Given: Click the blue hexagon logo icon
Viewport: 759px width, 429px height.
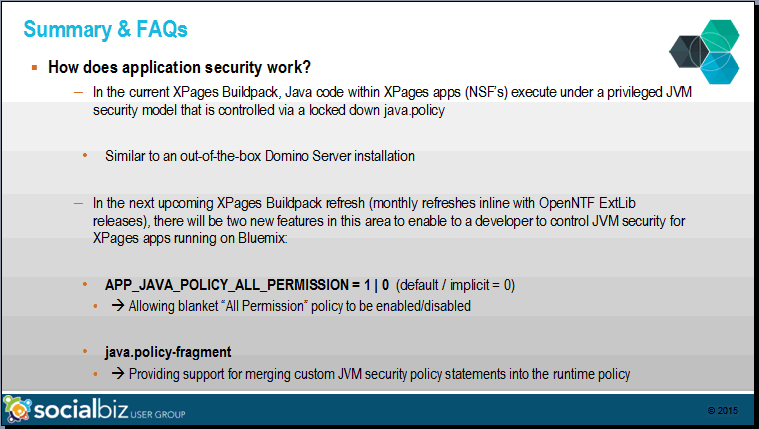Looking at the screenshot, I should (x=720, y=68).
